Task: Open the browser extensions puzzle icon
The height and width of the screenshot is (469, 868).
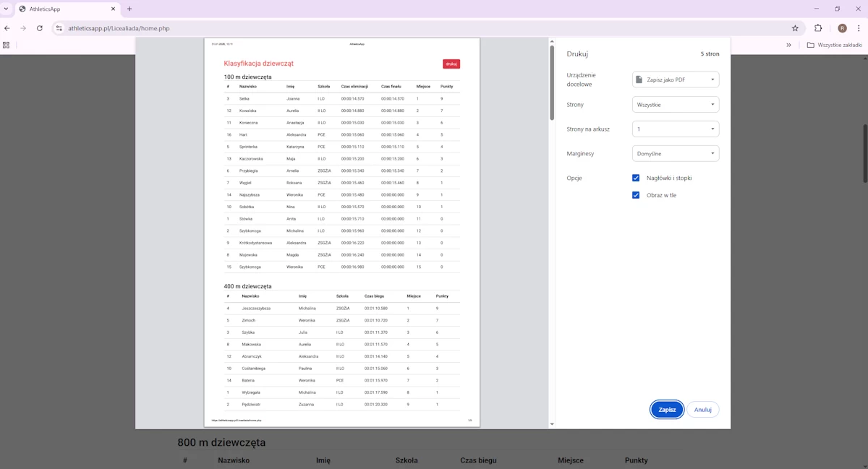Action: point(818,28)
